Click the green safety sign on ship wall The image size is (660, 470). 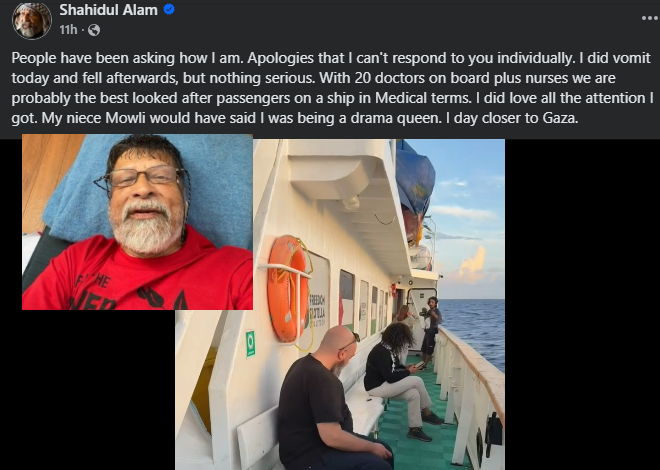tap(250, 344)
